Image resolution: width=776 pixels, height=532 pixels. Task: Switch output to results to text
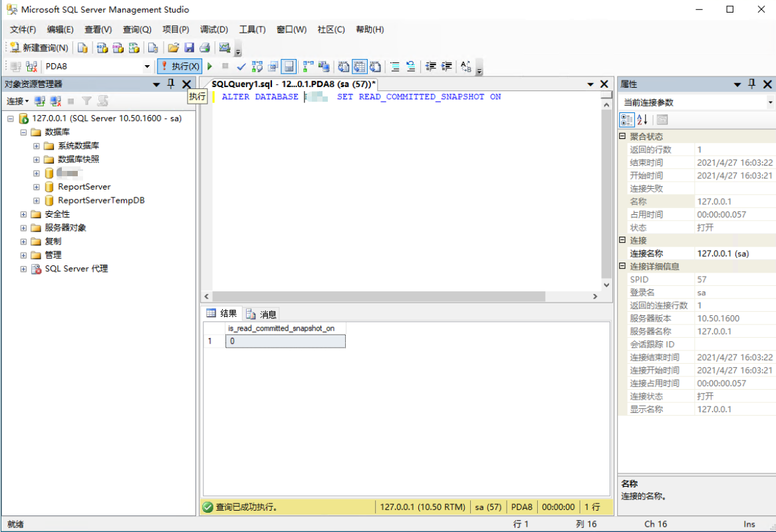pyautogui.click(x=344, y=66)
